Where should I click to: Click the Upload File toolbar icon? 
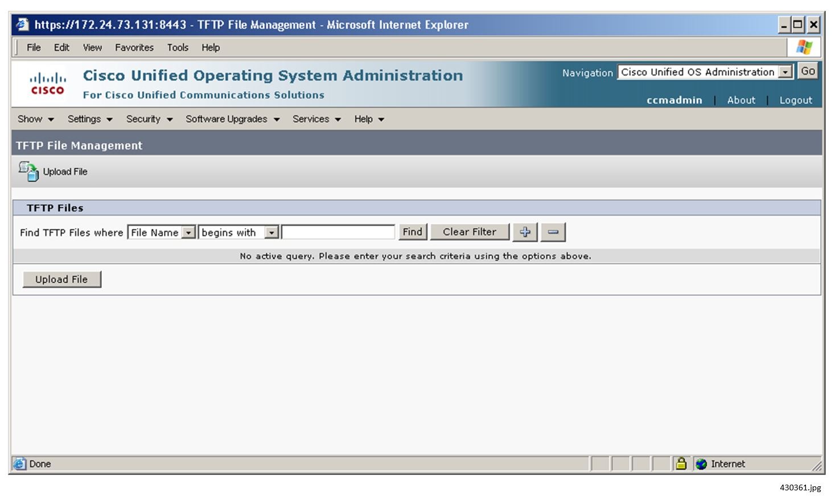[28, 171]
